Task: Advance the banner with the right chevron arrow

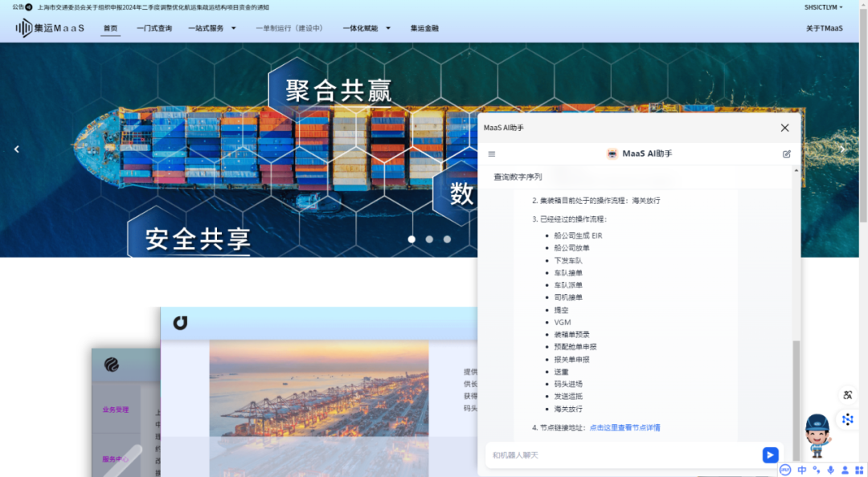Action: coord(841,149)
